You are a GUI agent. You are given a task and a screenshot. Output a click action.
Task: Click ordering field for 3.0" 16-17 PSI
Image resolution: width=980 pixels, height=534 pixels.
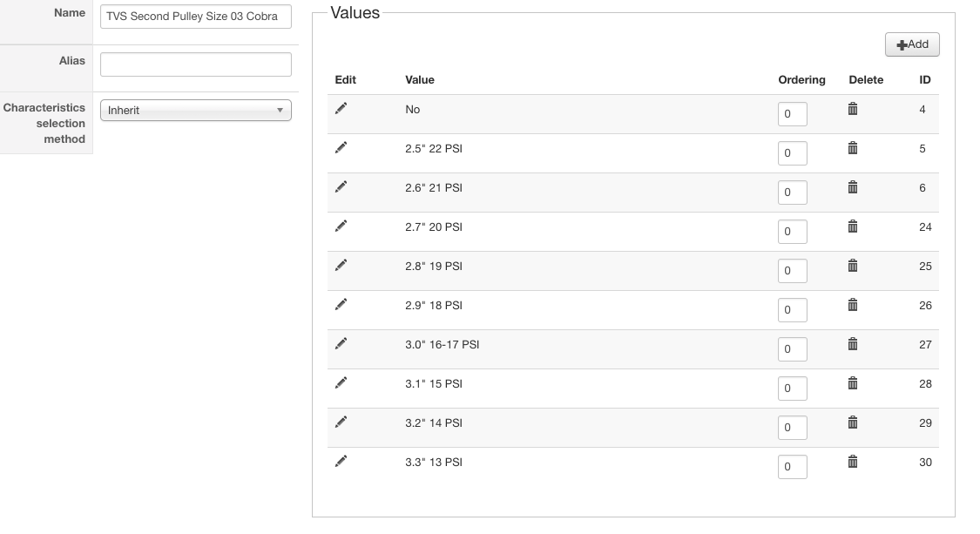[x=792, y=349]
